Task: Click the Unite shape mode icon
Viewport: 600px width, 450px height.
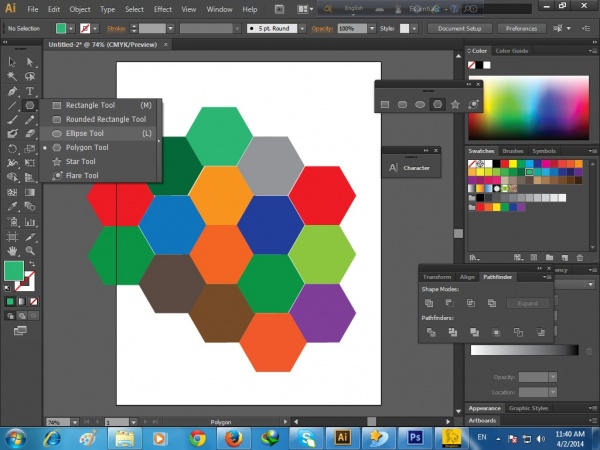Action: 429,302
